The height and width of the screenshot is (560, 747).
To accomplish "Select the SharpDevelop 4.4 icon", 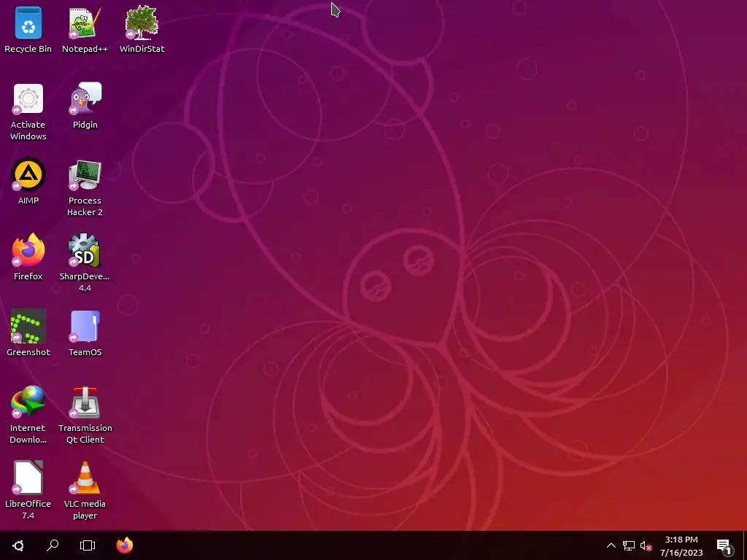I will pos(85,262).
